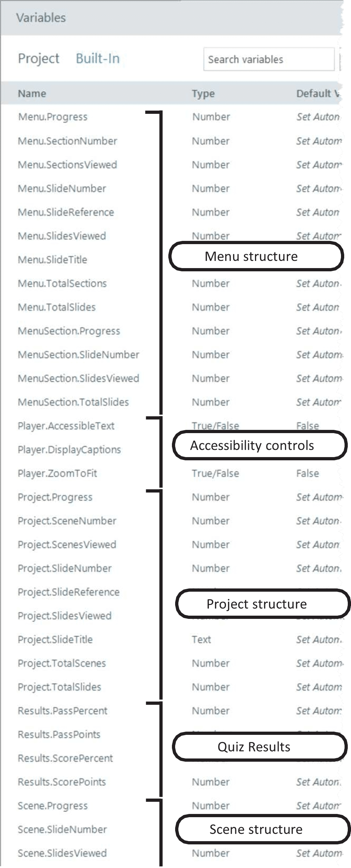Image resolution: width=351 pixels, height=868 pixels.
Task: Sort by the Type column header
Action: (x=203, y=94)
